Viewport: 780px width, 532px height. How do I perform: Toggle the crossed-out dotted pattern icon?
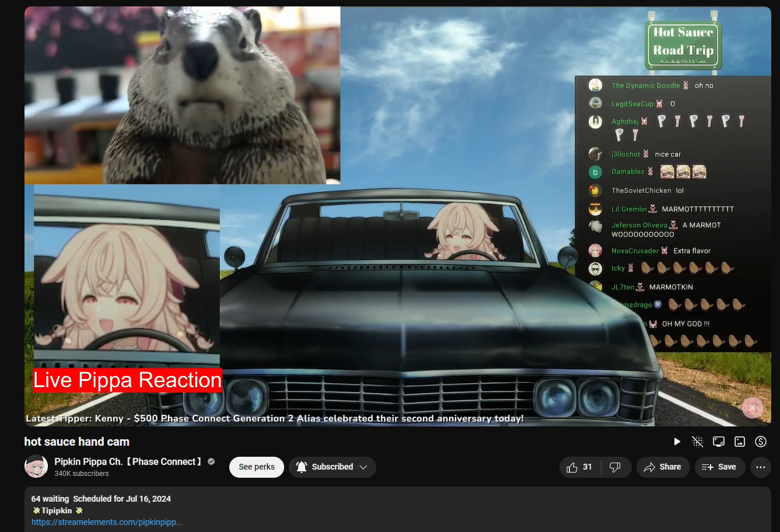698,442
